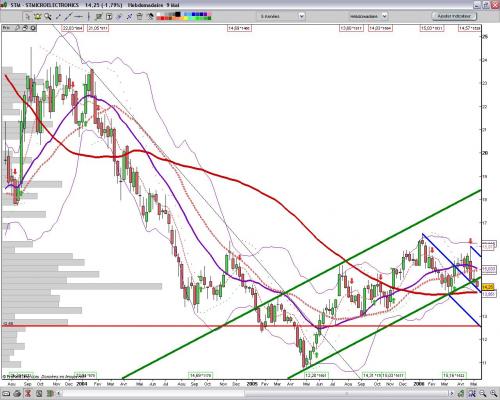Click the zoom out magnifier at bottom right

482,393
